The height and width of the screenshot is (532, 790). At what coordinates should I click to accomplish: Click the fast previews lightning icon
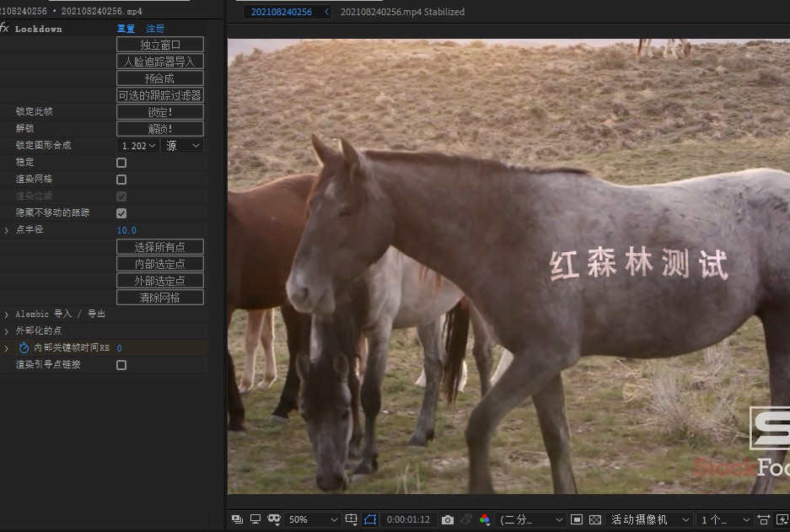coord(782,519)
